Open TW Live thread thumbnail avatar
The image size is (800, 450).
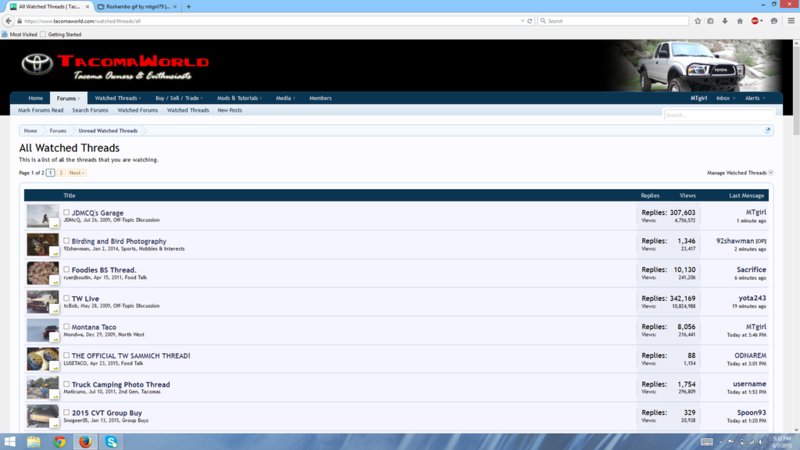click(43, 302)
